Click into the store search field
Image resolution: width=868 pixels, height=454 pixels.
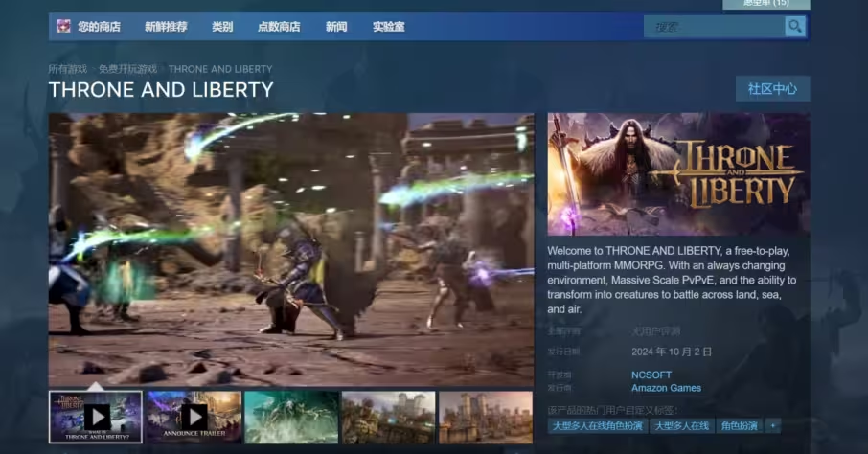[715, 27]
